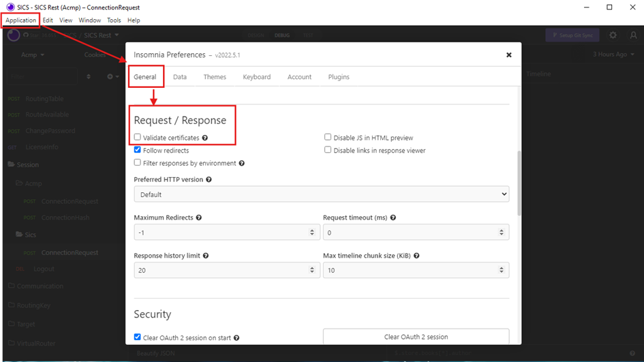The height and width of the screenshot is (362, 644).
Task: Click help icon next to Preferred HTTP version
Action: coord(209,180)
